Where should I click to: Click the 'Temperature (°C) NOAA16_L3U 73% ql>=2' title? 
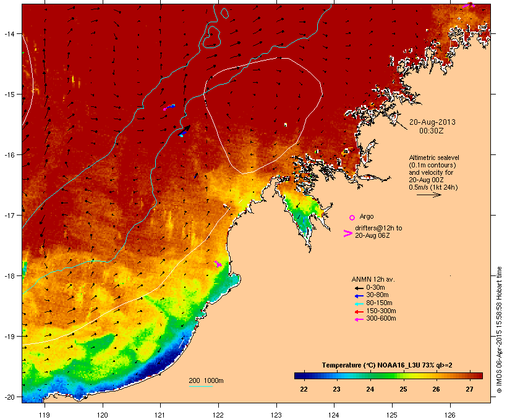[x=387, y=366]
